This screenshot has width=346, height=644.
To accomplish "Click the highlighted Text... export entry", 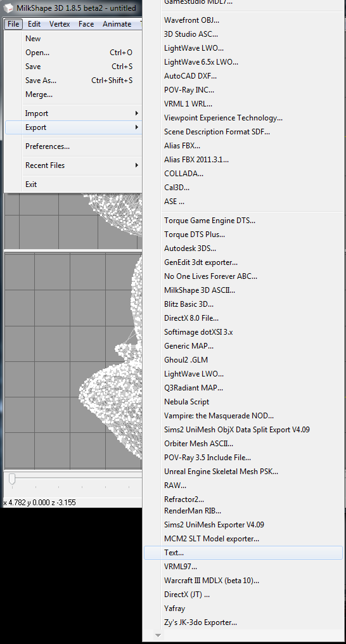I will (x=243, y=553).
